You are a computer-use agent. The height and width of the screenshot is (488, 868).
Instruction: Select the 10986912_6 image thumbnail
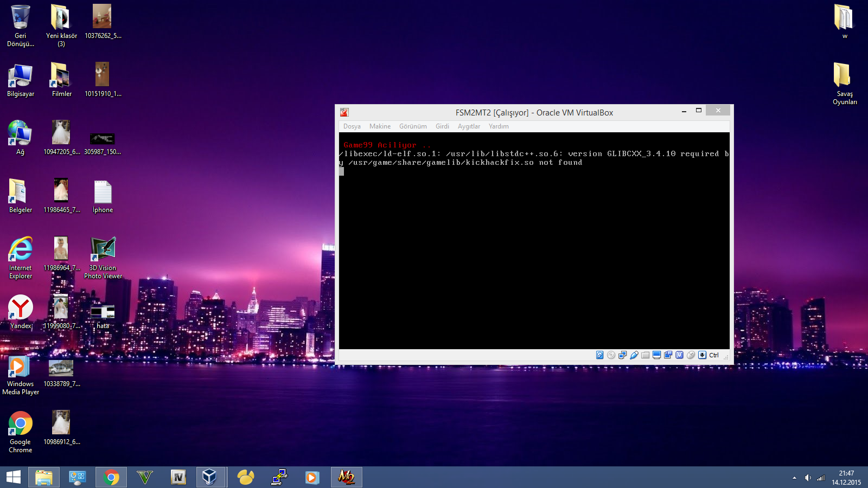click(x=61, y=428)
